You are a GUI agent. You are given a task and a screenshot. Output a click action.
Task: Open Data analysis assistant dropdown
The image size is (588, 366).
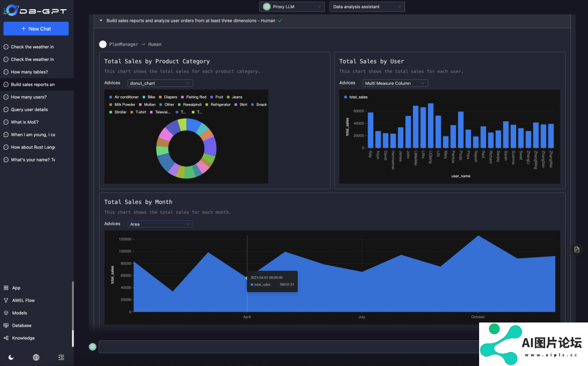367,7
